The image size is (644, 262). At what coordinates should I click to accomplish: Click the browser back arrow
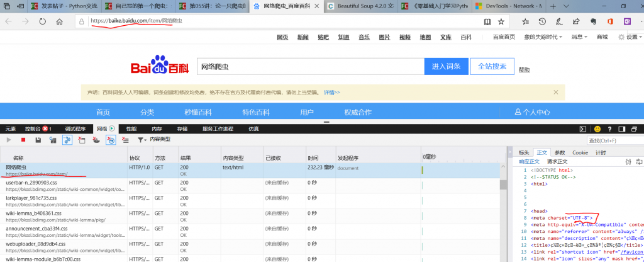(8, 21)
